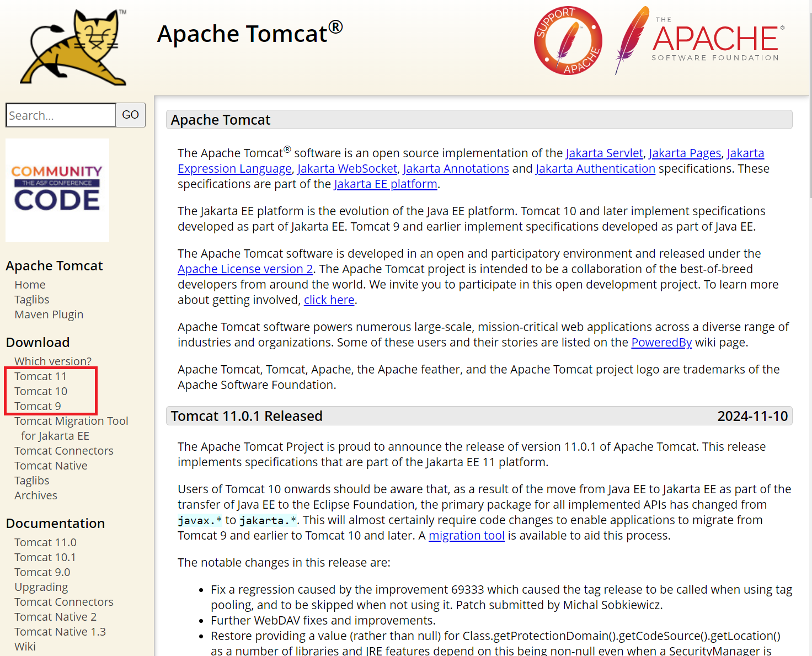Screen dimensions: 812x656
Task: Open Taglibs under Apache Tomcat section
Action: (32, 300)
